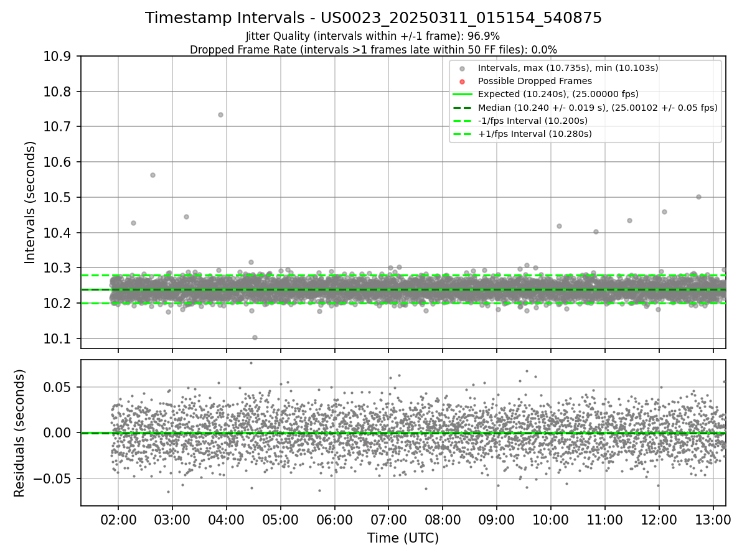Click the Possible Dropped Frames legend entry
Image resolution: width=747 pixels, height=560 pixels.
[535, 81]
